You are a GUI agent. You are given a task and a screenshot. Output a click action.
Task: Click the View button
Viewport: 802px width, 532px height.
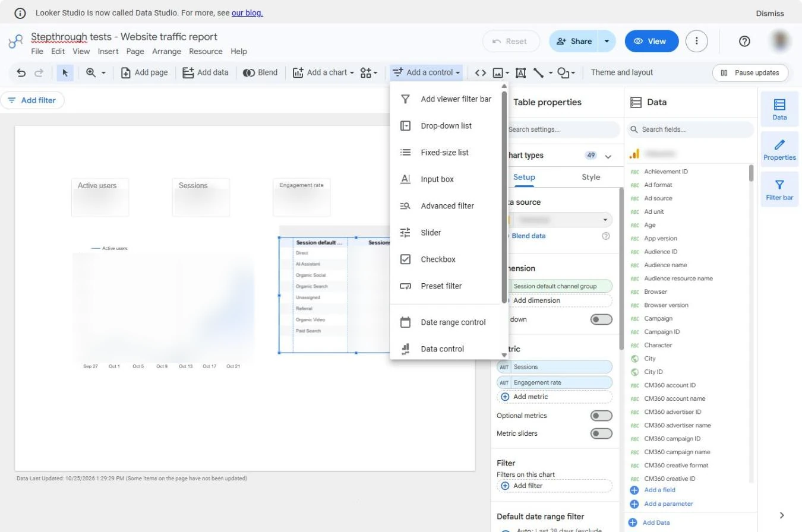pos(652,41)
